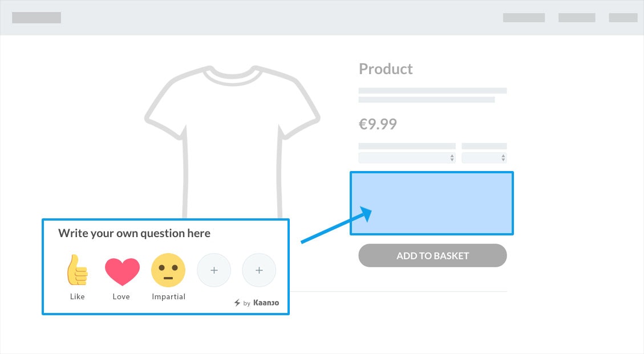Edit the 'Write your own question here' text
The width and height of the screenshot is (644, 354).
point(134,233)
